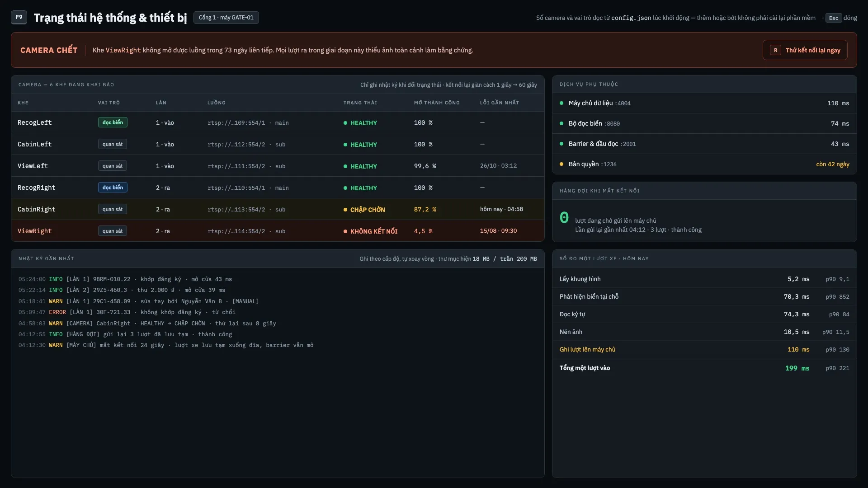
Task: Click the 'quan sát' badge in CabinLeft row
Action: [113, 144]
